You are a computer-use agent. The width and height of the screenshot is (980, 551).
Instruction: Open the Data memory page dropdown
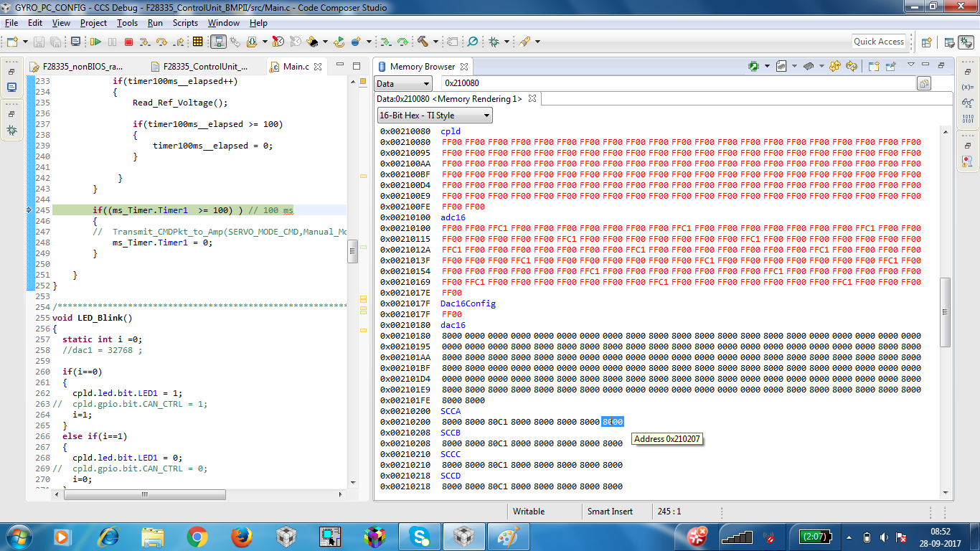tap(405, 84)
